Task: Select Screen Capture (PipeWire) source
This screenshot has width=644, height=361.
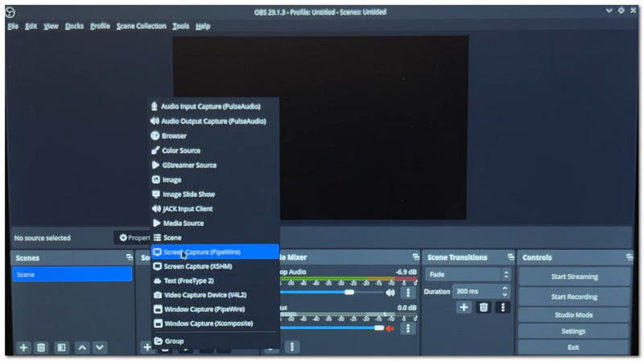Action: 214,252
